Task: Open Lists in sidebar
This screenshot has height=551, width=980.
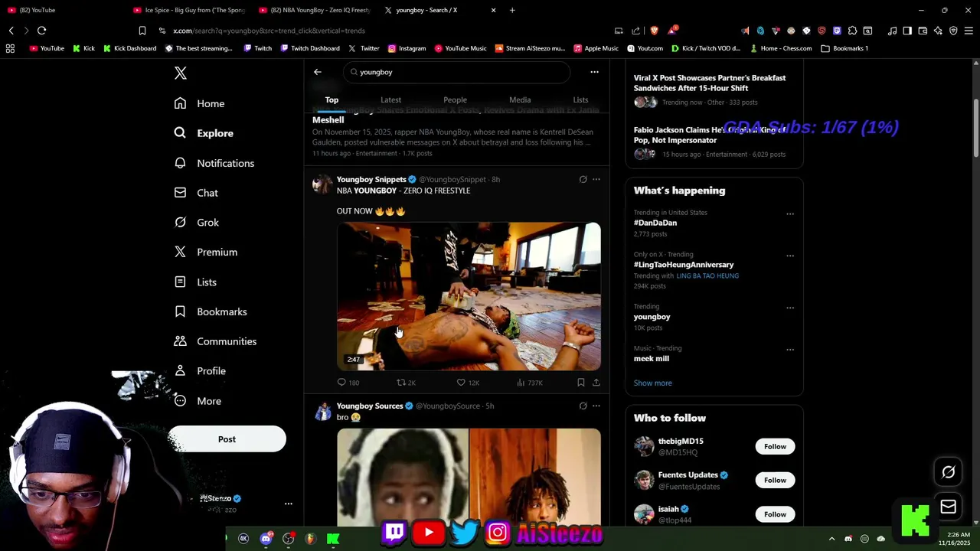Action: click(195, 282)
